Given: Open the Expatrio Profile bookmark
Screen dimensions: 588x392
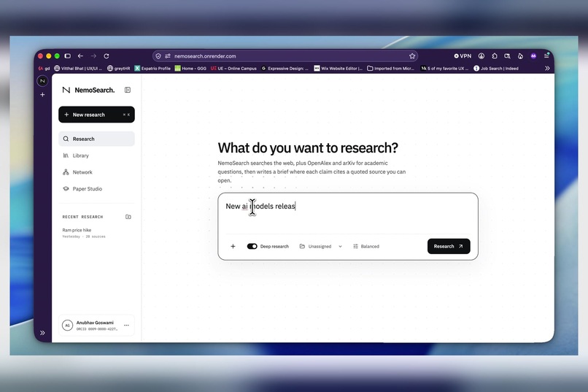Looking at the screenshot, I should pyautogui.click(x=152, y=69).
